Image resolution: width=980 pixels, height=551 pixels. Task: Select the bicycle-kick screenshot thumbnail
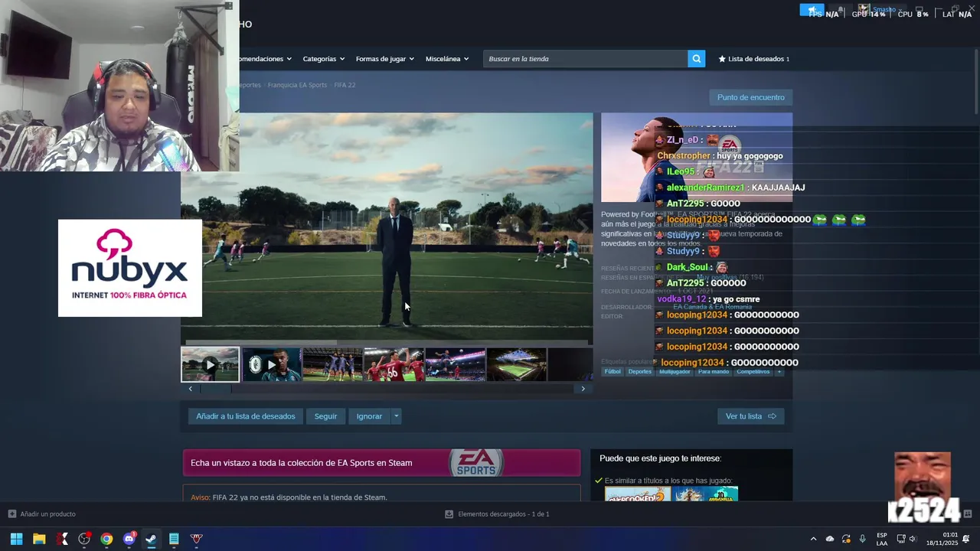click(455, 364)
